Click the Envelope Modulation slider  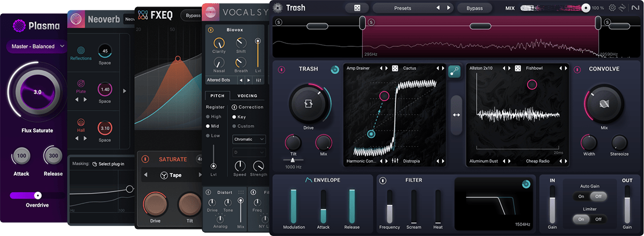tap(294, 206)
